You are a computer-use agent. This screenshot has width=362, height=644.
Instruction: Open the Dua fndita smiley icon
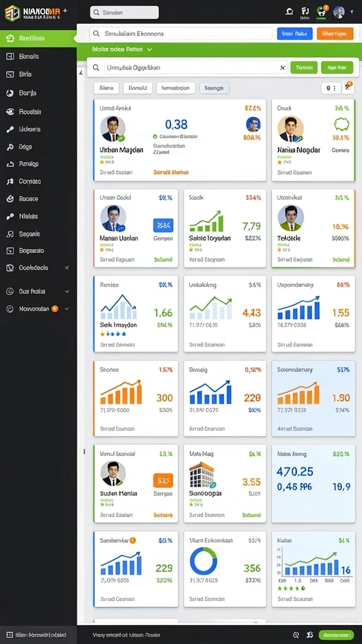(x=10, y=292)
